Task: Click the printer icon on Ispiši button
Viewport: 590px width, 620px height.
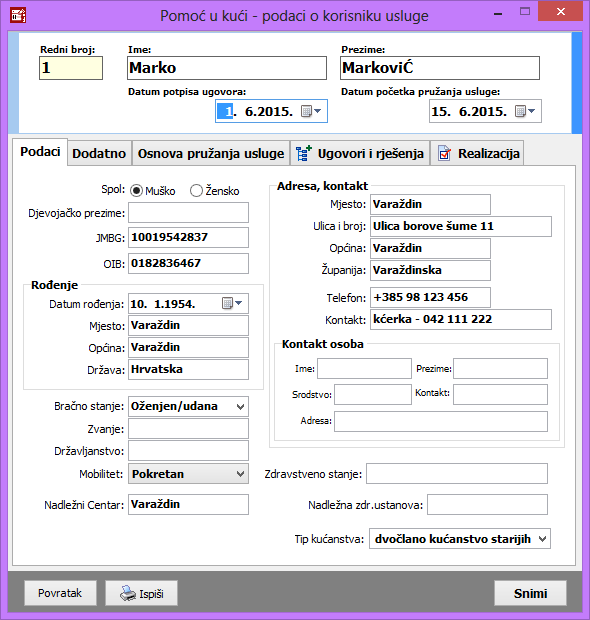Action: tap(127, 593)
